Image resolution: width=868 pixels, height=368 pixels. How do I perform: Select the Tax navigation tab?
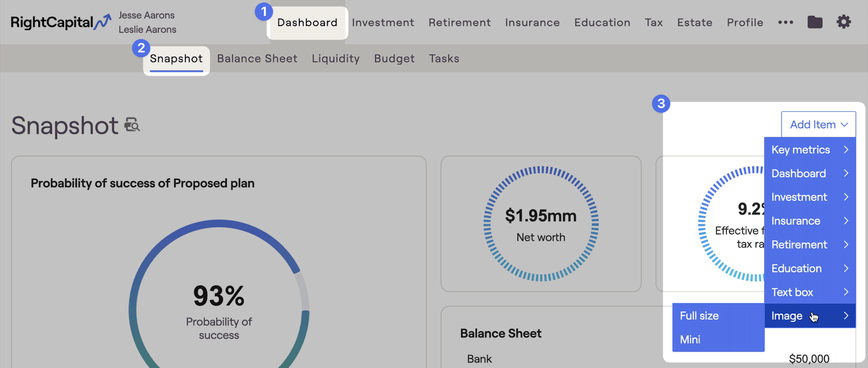[x=654, y=23]
